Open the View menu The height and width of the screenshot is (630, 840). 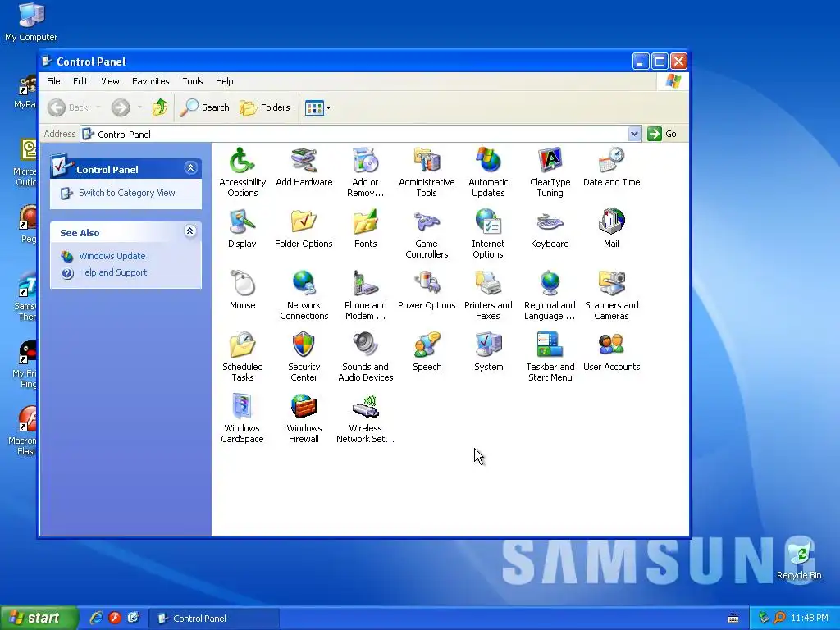pyautogui.click(x=110, y=81)
